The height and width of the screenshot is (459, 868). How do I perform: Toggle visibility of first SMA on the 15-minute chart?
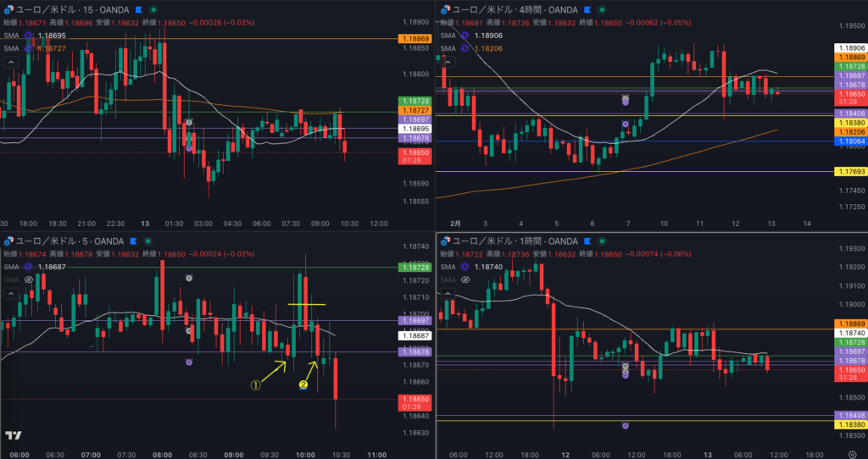coord(29,36)
